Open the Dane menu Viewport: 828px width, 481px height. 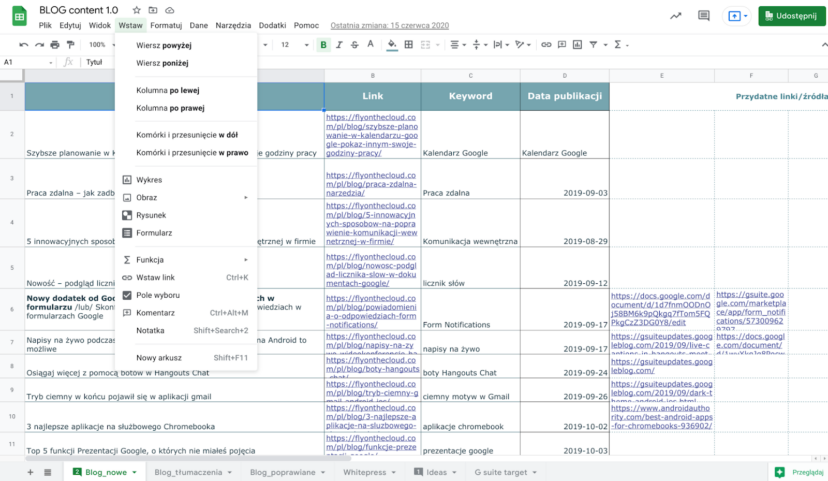[x=199, y=25]
